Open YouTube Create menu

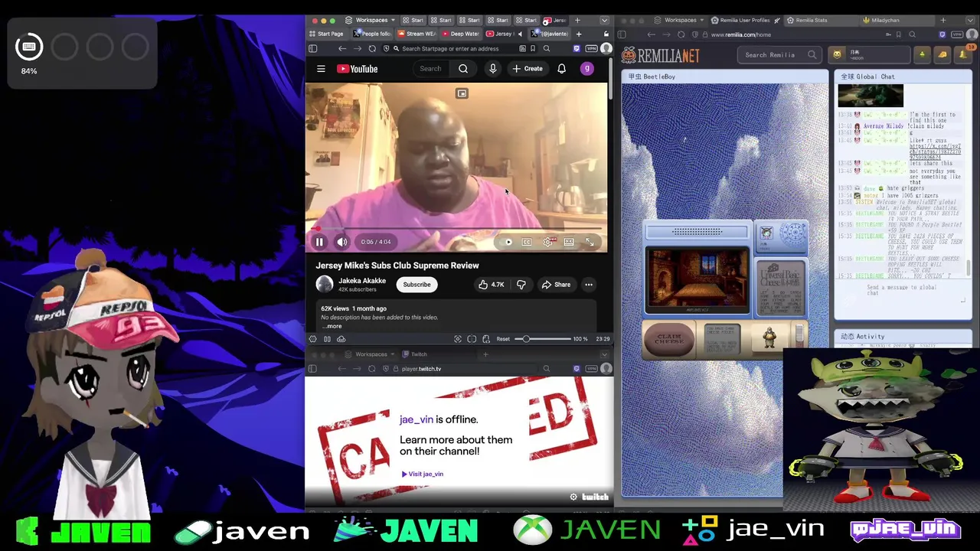tap(528, 69)
